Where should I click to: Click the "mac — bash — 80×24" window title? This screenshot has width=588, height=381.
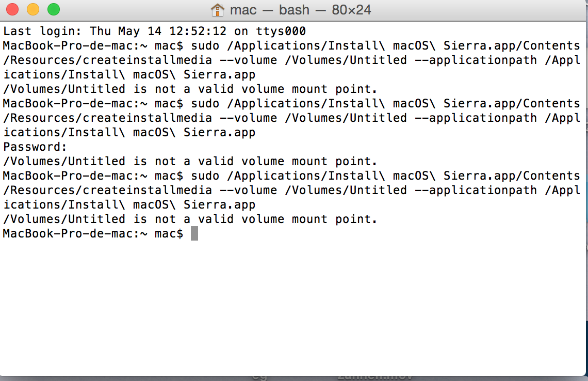(300, 10)
